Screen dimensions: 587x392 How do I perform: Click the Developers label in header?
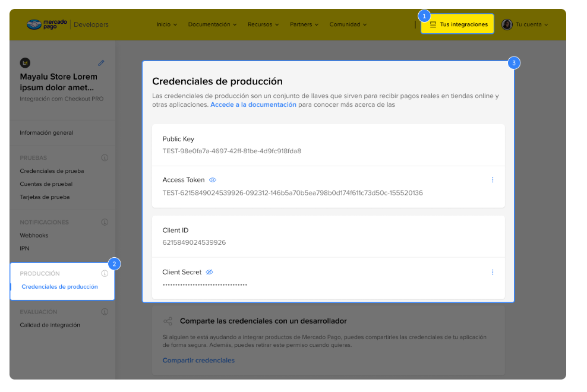click(x=91, y=24)
